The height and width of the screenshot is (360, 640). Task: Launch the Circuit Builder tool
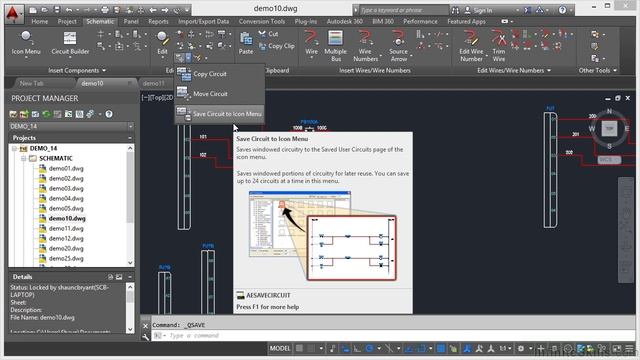tap(70, 43)
